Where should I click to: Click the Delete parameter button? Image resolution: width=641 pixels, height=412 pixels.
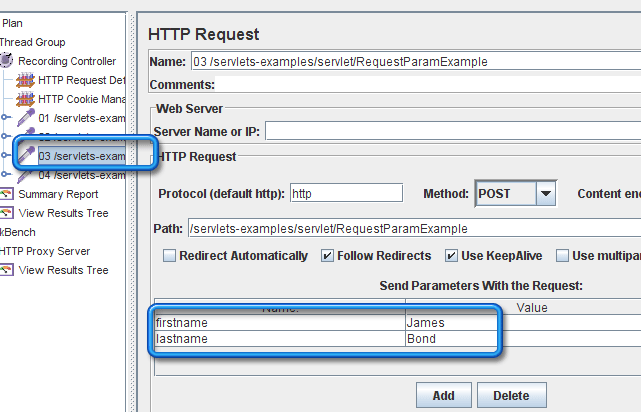point(511,395)
